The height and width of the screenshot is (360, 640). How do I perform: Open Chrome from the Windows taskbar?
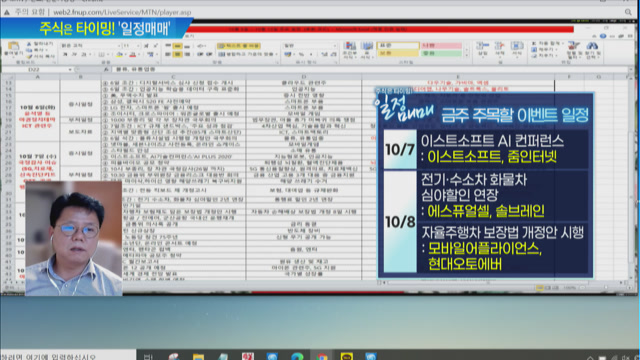click(x=322, y=356)
